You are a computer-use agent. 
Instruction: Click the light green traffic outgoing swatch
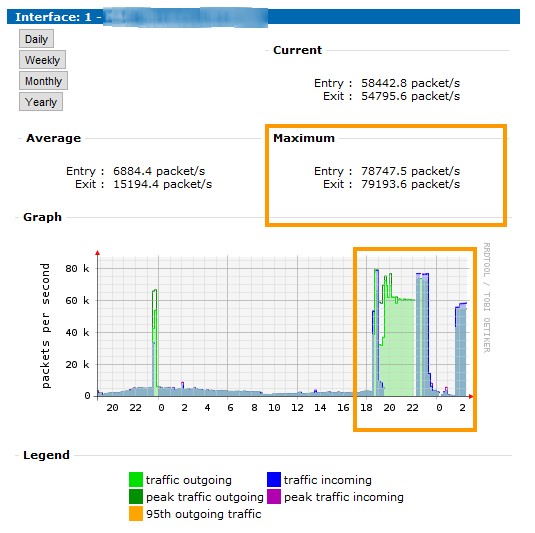pos(136,480)
